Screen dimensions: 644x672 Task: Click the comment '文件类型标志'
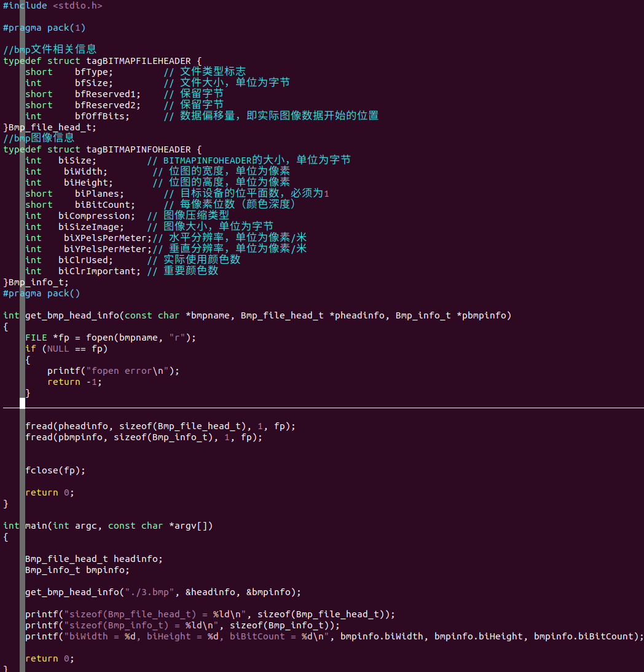tap(213, 71)
